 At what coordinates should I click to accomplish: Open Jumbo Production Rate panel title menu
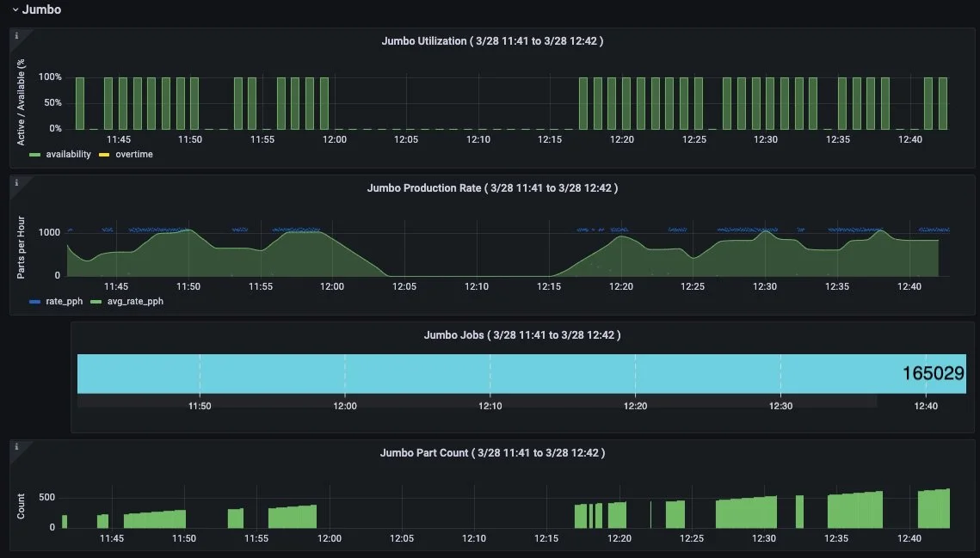pyautogui.click(x=492, y=188)
